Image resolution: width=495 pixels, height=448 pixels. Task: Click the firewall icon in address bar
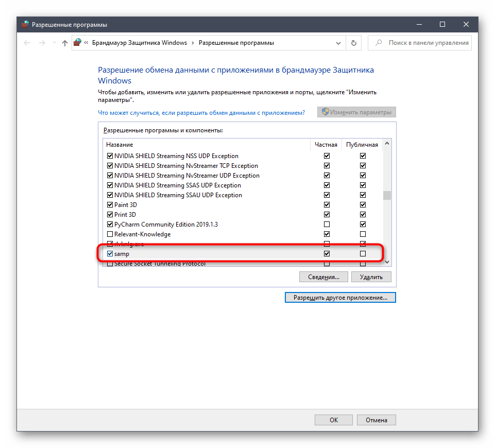click(x=77, y=43)
